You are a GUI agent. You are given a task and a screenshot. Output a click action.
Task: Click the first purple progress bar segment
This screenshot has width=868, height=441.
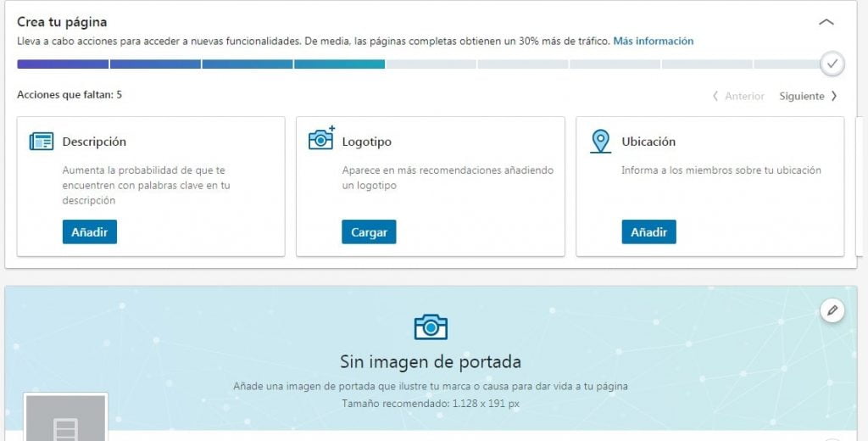[x=63, y=64]
